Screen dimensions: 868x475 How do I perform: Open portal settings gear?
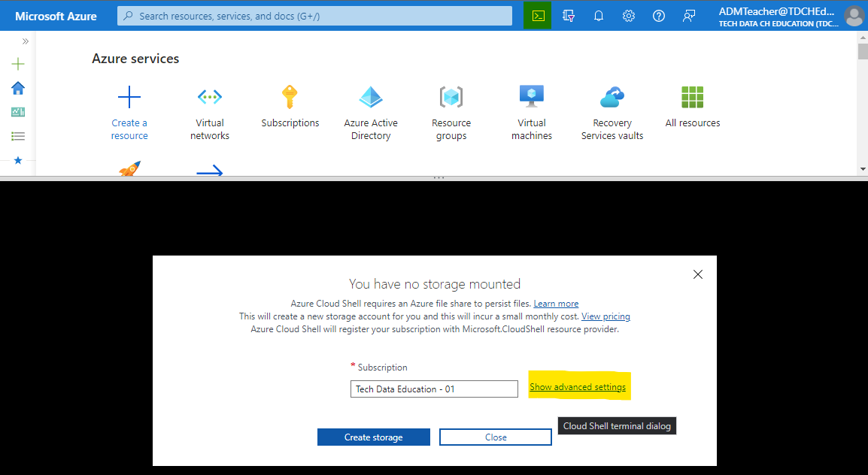pyautogui.click(x=628, y=16)
